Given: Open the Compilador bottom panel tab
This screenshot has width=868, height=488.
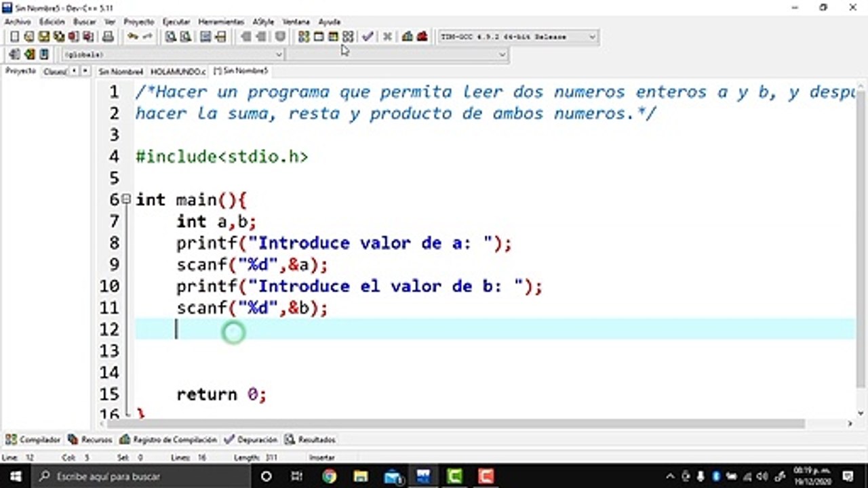Looking at the screenshot, I should pos(34,439).
